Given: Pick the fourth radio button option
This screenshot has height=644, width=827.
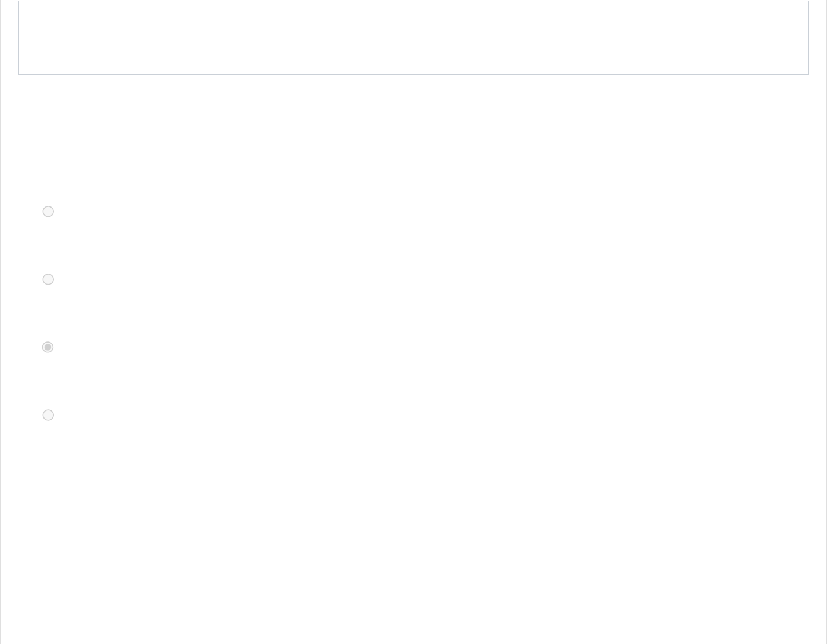Looking at the screenshot, I should point(48,415).
